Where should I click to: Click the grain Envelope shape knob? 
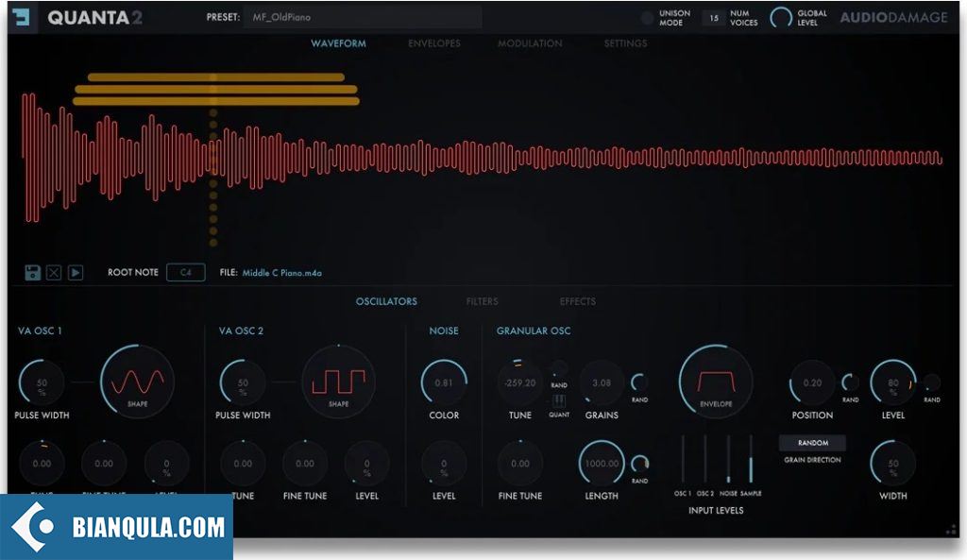pyautogui.click(x=716, y=382)
